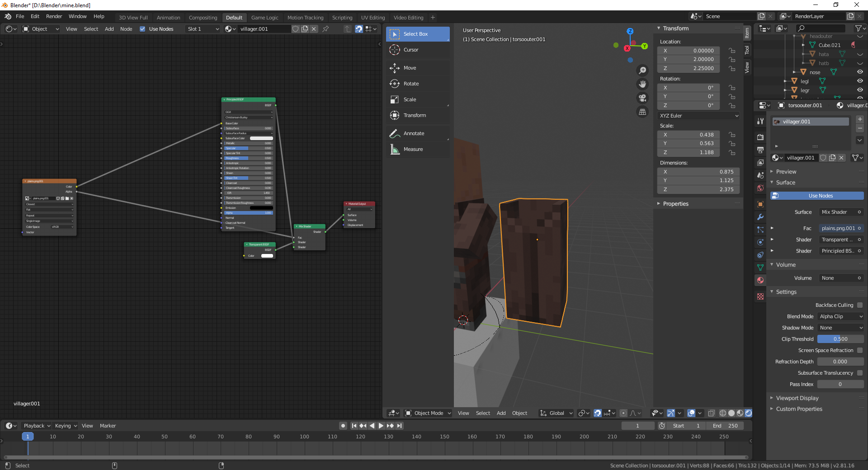This screenshot has height=470, width=868.
Task: Click Mix Shader surface selector
Action: tap(841, 212)
